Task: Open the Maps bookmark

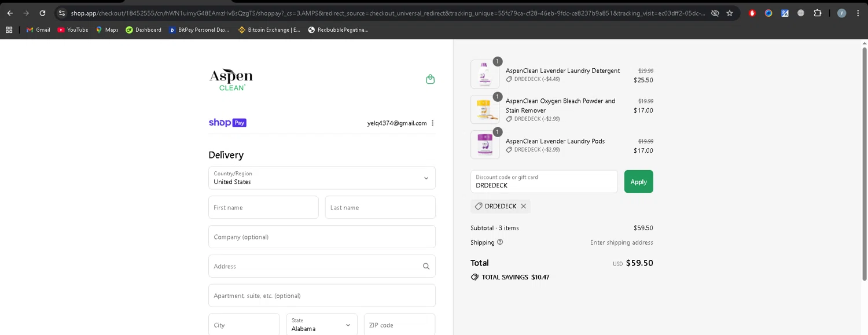Action: 107,30
